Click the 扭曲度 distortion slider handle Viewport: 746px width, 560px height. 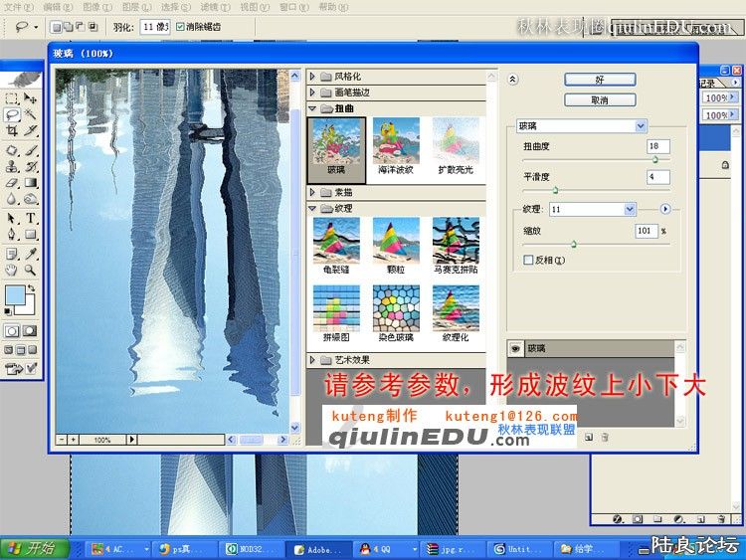coord(654,159)
